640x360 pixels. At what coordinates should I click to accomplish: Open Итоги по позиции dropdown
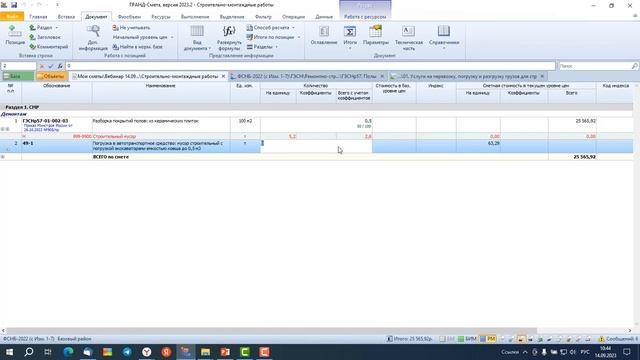point(273,37)
